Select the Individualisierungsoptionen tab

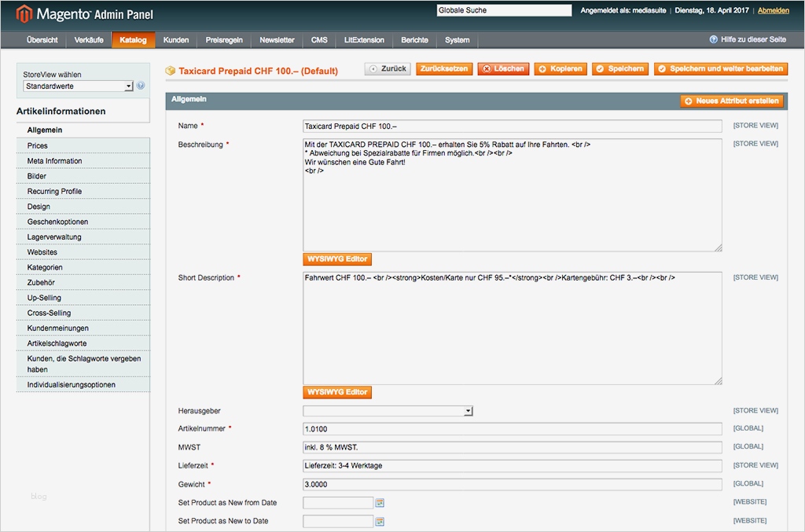[x=83, y=385]
